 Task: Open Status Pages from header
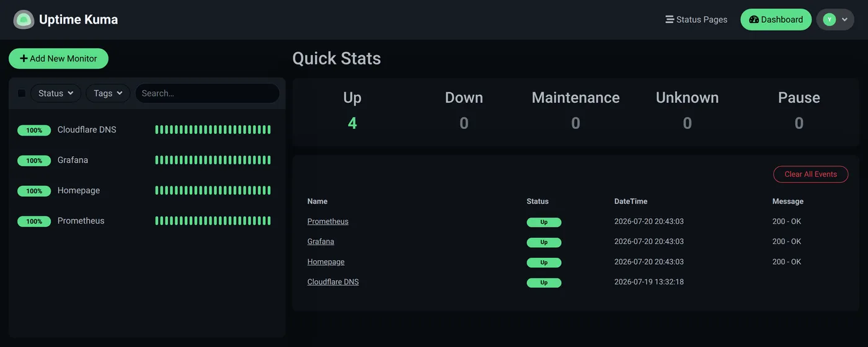[696, 20]
